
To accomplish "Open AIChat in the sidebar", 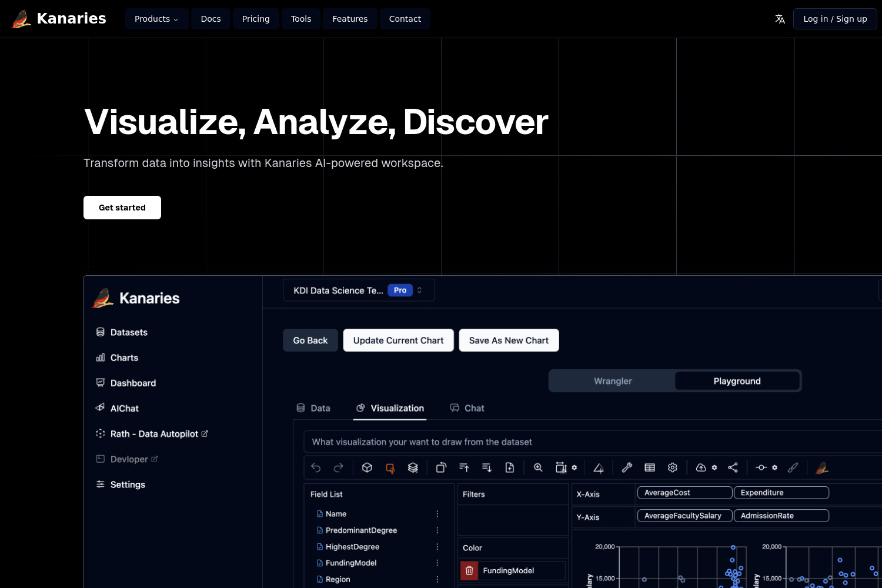I will point(118,408).
